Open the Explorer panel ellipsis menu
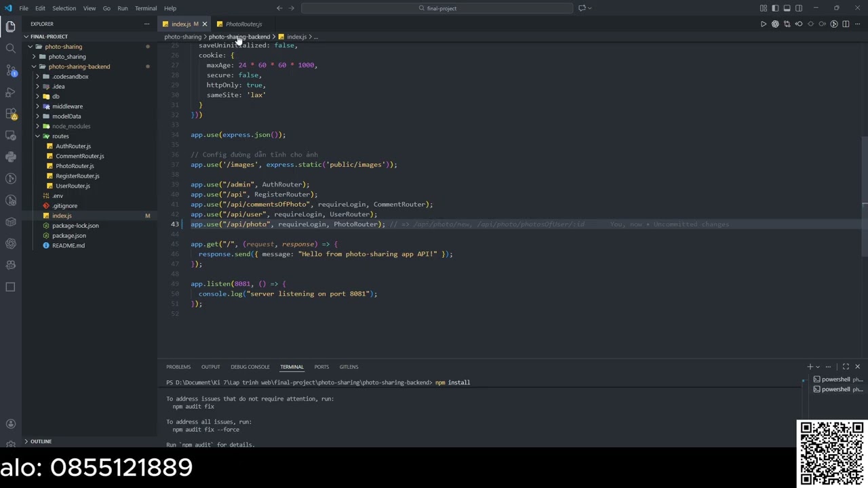The image size is (868, 488). pos(146,24)
